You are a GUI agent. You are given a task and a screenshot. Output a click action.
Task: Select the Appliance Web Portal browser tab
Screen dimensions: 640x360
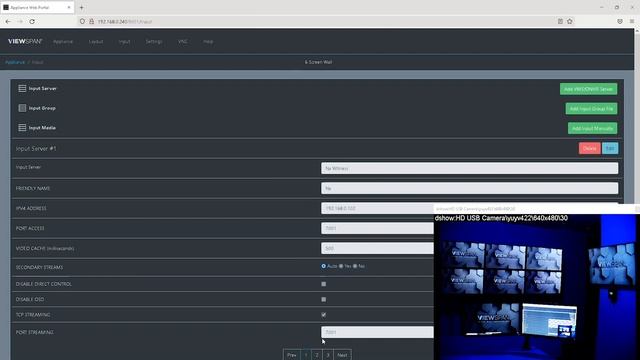point(37,7)
